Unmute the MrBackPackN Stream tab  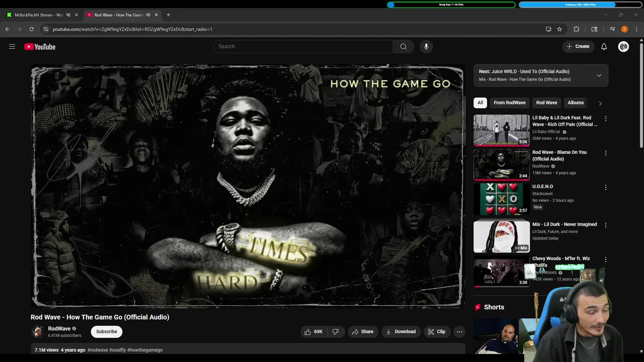tap(68, 15)
